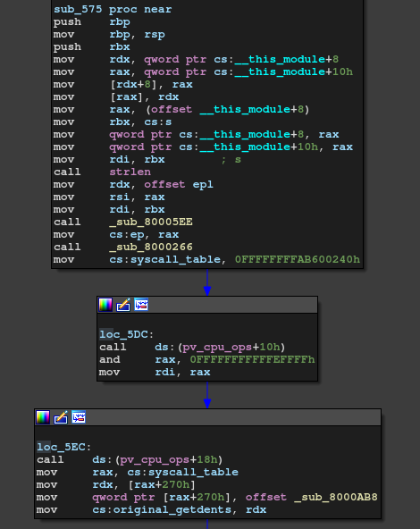Image resolution: width=420 pixels, height=529 pixels.
Task: Click the edit pencil icon on loc_5DC block
Action: click(123, 305)
